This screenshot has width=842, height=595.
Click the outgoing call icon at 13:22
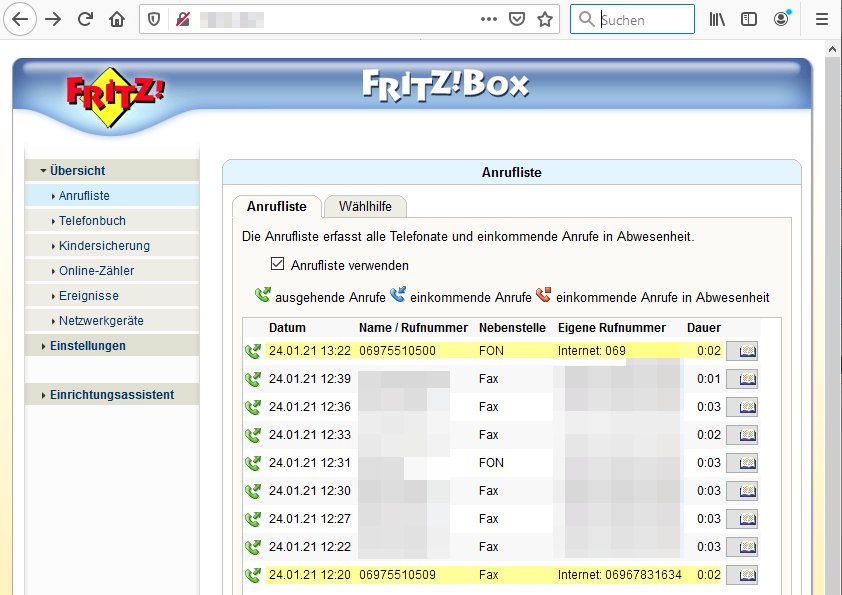[253, 351]
